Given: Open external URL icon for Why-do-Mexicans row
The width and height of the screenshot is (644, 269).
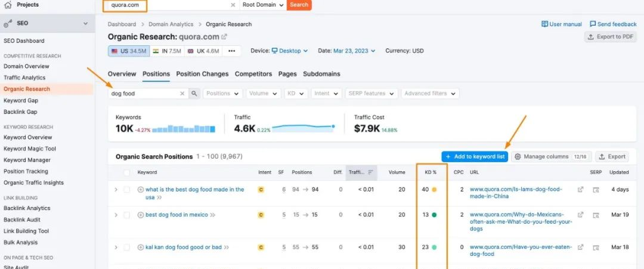Looking at the screenshot, I should (x=580, y=215).
